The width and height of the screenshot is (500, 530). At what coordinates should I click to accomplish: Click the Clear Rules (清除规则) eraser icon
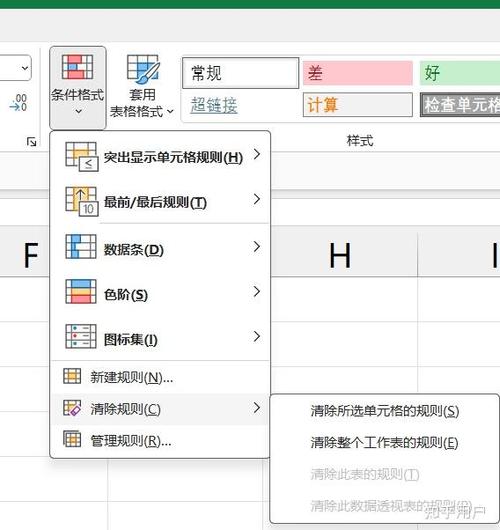pos(72,408)
